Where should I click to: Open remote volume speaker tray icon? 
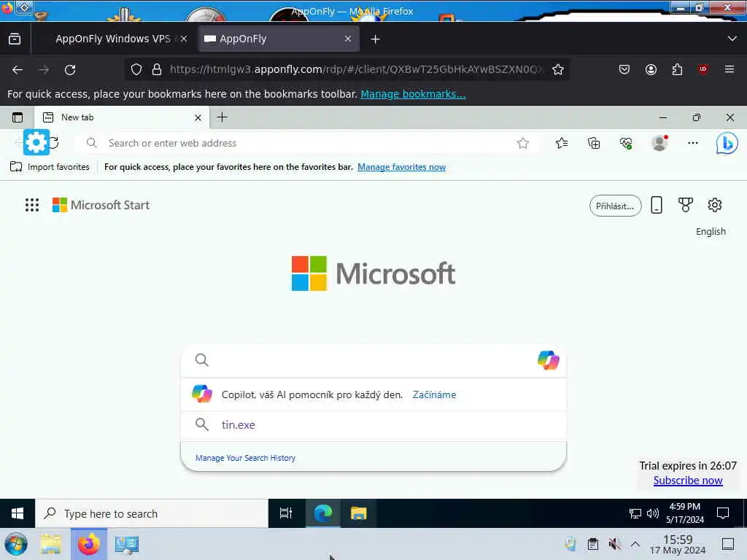click(x=653, y=513)
